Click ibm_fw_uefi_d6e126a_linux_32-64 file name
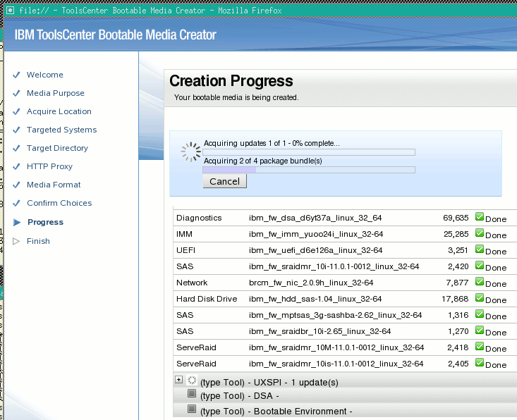This screenshot has height=420, width=517. (315, 250)
